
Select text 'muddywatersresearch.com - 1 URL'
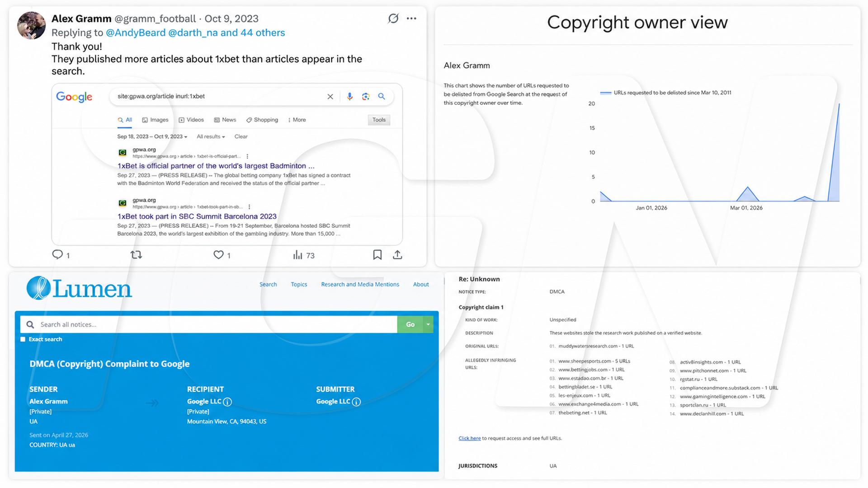[596, 346]
